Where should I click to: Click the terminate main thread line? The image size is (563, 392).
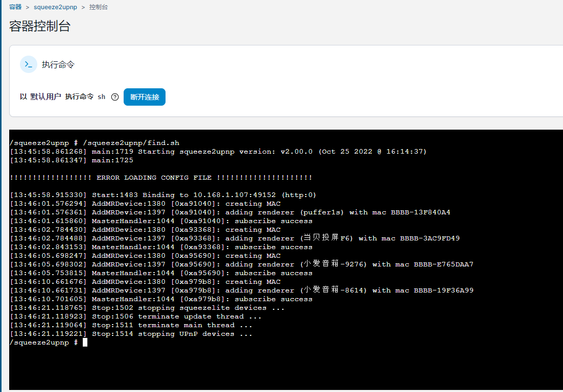pos(131,325)
